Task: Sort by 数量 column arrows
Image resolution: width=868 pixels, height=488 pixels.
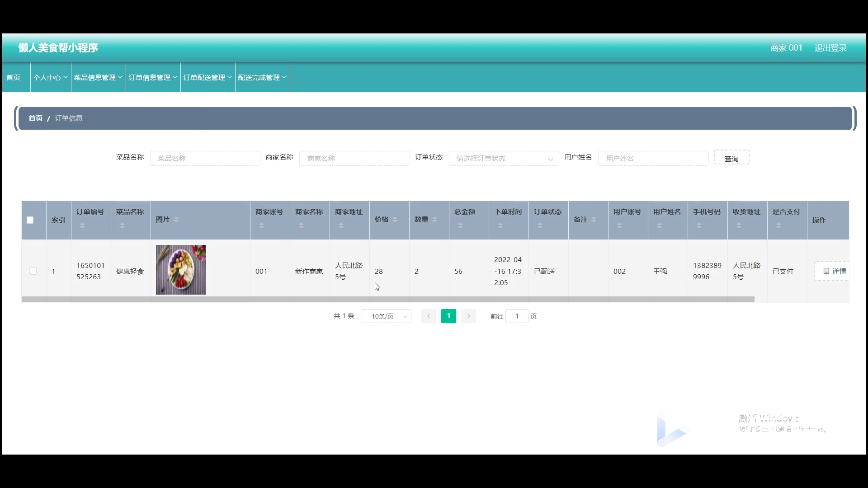Action: [434, 220]
